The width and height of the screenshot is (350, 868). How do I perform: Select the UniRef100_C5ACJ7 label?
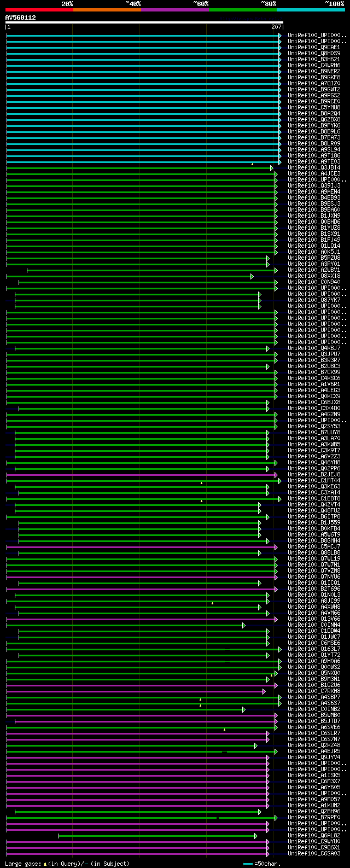(x=314, y=547)
